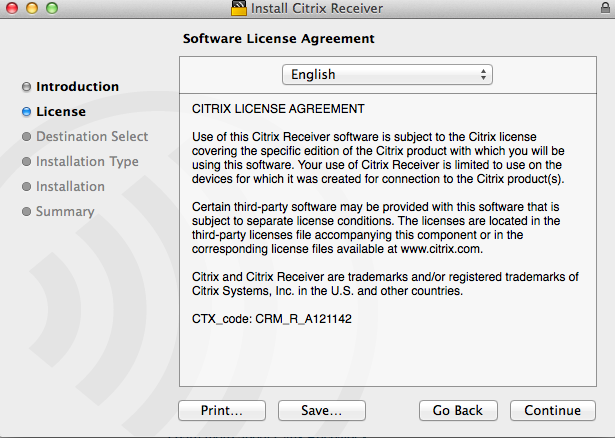Click the CTX_code line in license text

tap(271, 318)
